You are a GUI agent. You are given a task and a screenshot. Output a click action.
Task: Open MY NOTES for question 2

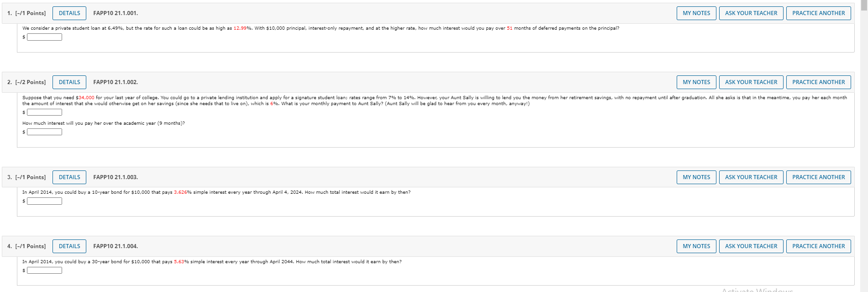point(696,82)
